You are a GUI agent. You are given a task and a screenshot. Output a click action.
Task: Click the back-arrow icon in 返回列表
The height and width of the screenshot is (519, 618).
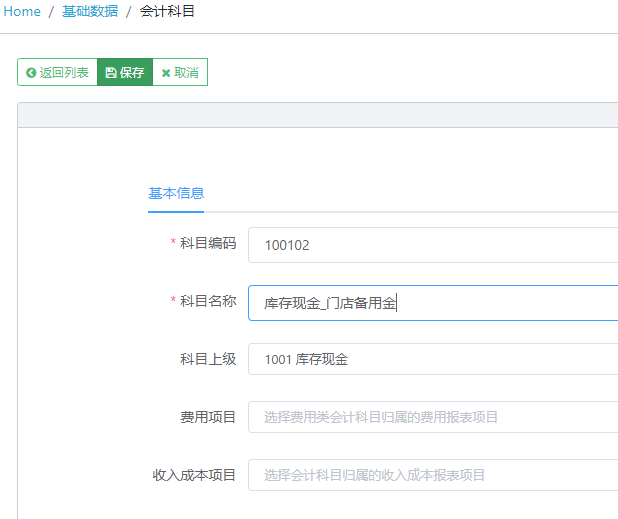pos(31,73)
